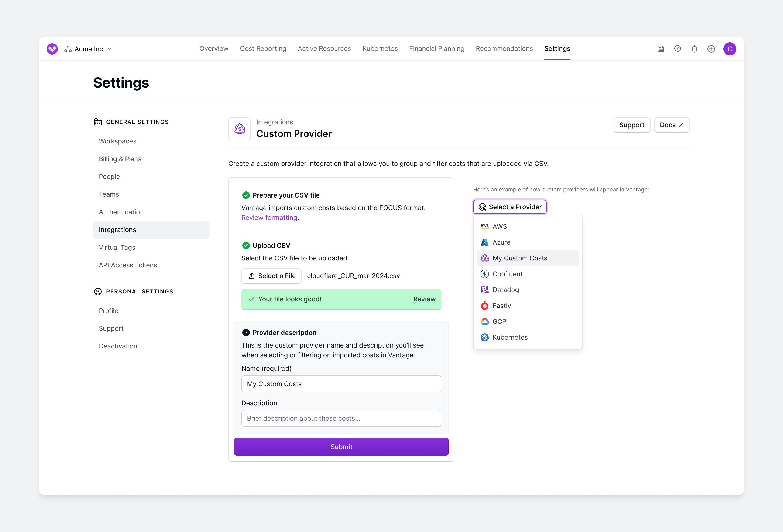Screen dimensions: 783x532
Task: Click the Submit button
Action: [x=341, y=447]
